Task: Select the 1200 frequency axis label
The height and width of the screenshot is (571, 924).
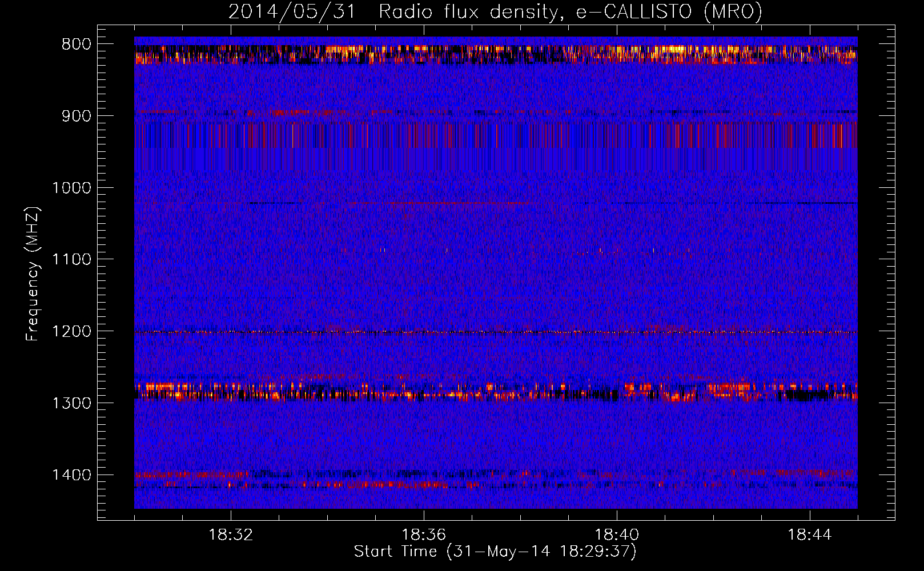Action: click(x=71, y=332)
